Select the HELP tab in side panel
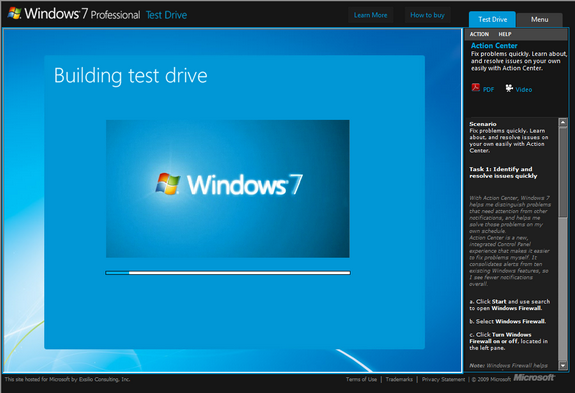Image resolution: width=575 pixels, height=393 pixels. point(505,34)
